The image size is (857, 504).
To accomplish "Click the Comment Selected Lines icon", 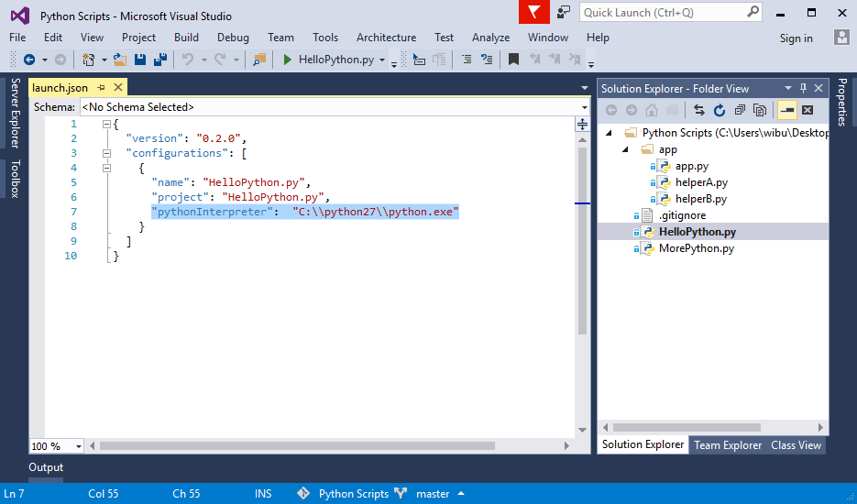I will pyautogui.click(x=467, y=60).
